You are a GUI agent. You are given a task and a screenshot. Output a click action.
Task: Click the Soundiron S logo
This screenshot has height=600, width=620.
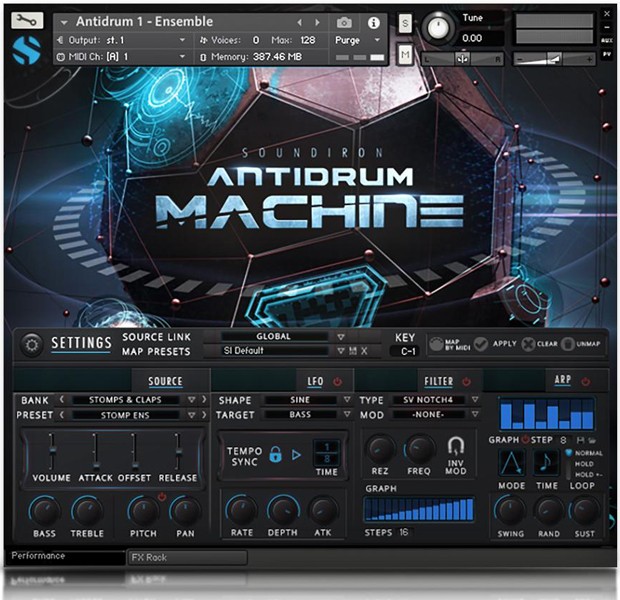(x=26, y=51)
